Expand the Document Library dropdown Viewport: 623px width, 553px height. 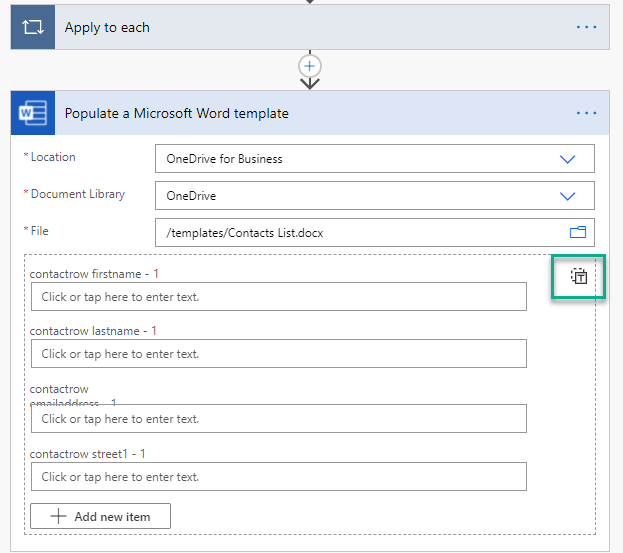pos(567,196)
